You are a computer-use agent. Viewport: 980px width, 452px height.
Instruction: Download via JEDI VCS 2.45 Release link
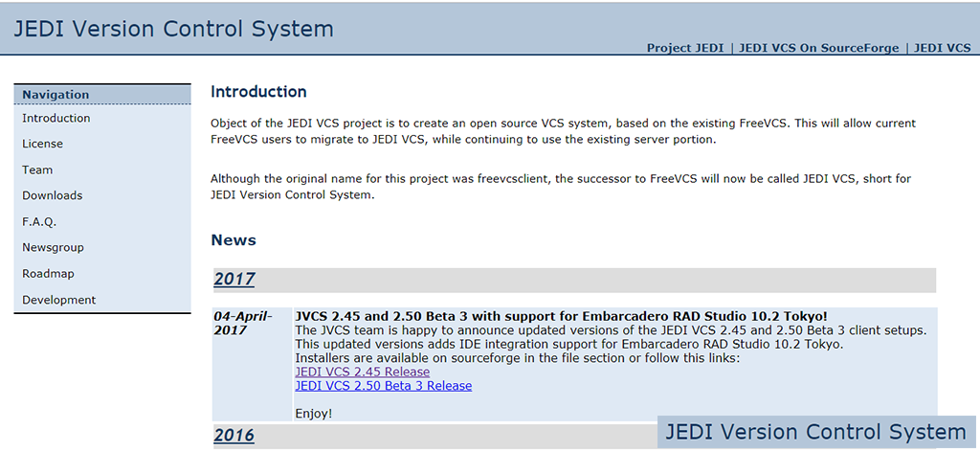pyautogui.click(x=363, y=372)
